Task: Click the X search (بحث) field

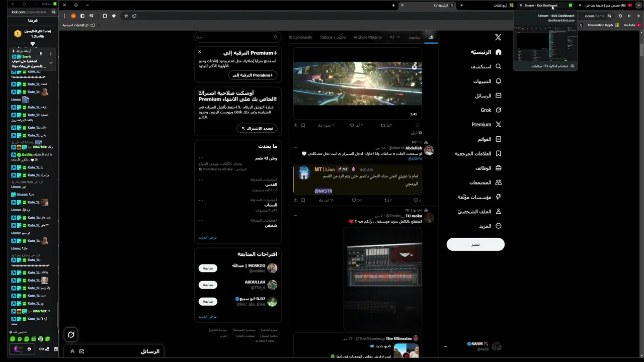Action: [x=237, y=37]
